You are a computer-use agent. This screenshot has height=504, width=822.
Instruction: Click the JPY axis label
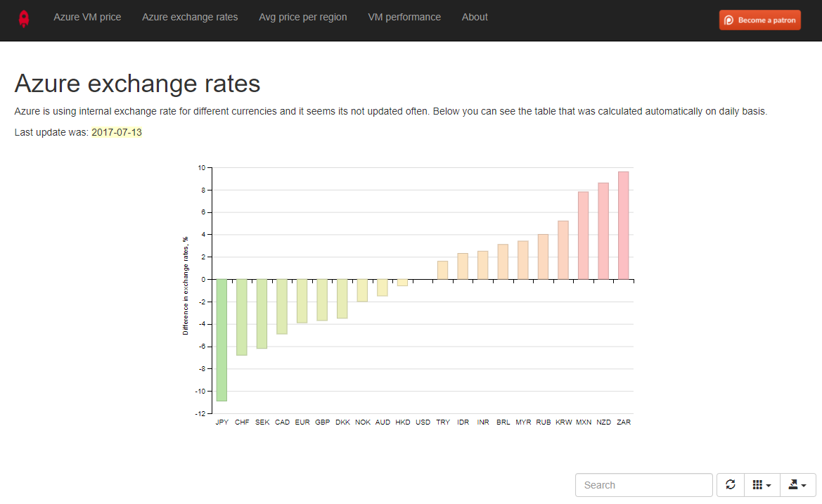(x=221, y=422)
